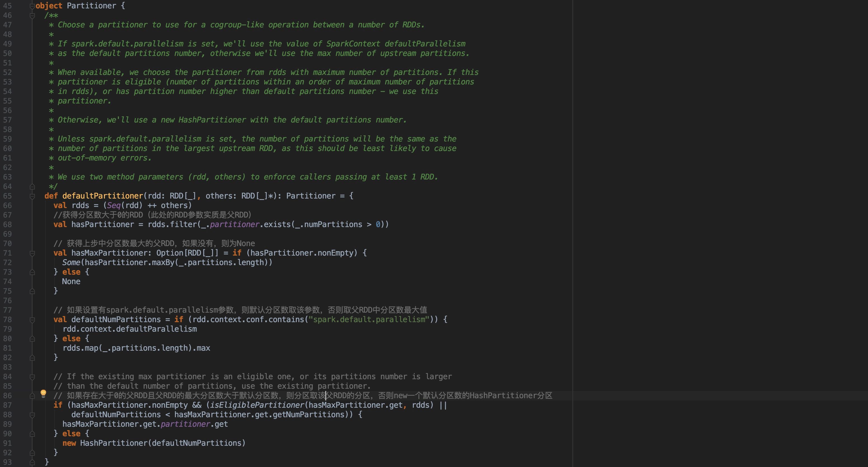Click 'HashPartitioner' constructor call on line 91
The width and height of the screenshot is (868, 467).
pos(114,443)
